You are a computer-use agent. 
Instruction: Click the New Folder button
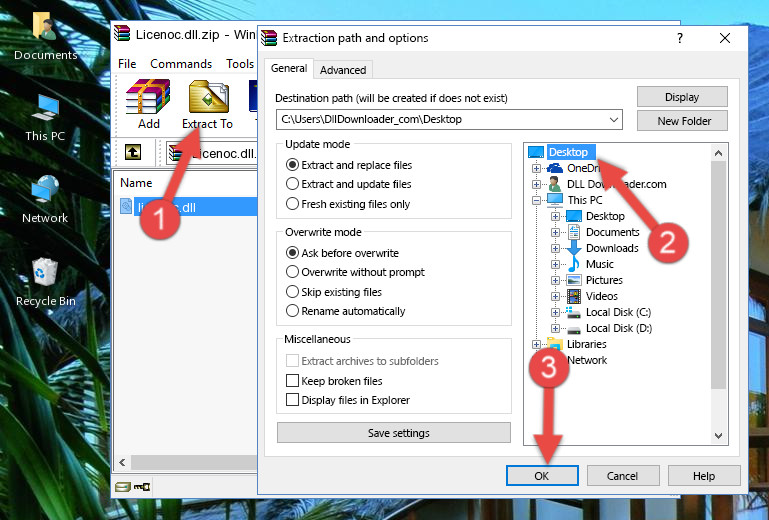682,121
